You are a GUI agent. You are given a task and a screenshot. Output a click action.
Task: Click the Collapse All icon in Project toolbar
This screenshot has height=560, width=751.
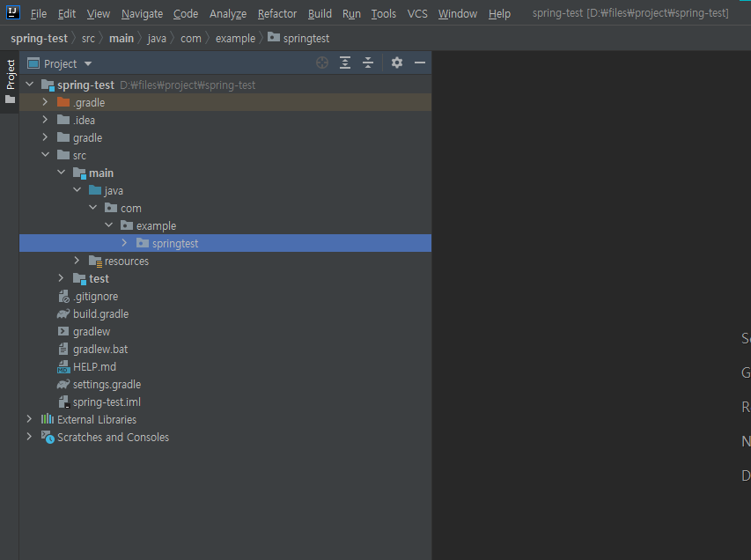click(x=367, y=63)
